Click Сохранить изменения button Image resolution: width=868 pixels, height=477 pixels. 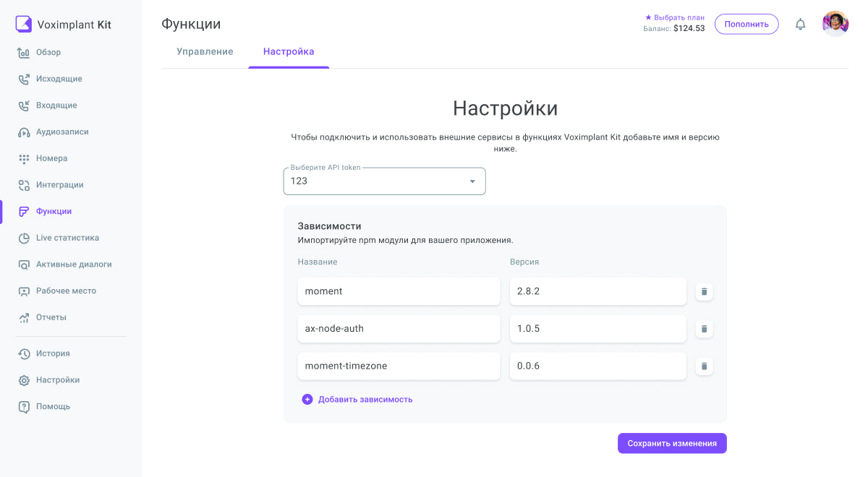(x=672, y=444)
